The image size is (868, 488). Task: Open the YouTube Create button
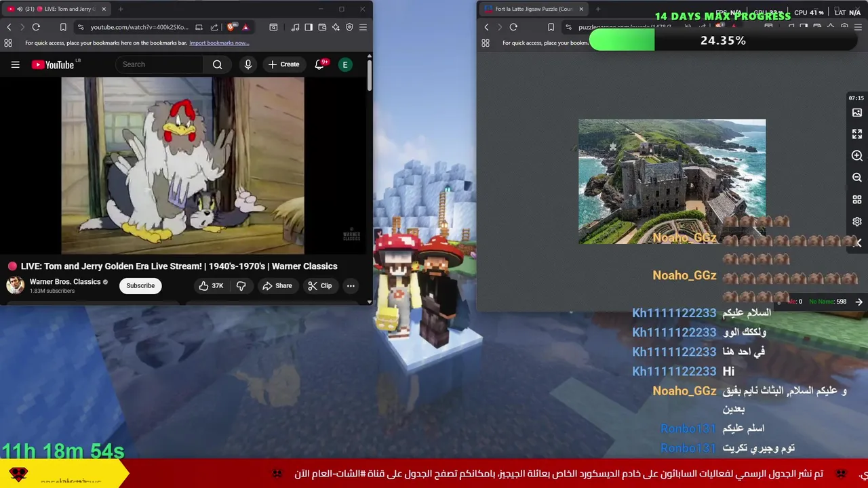283,64
